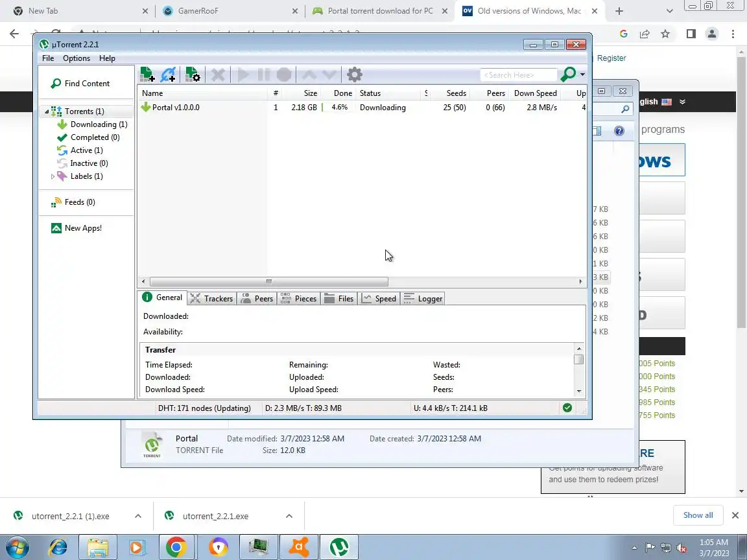747x560 pixels.
Task: Click the Add Torrent toolbar icon
Action: [147, 75]
